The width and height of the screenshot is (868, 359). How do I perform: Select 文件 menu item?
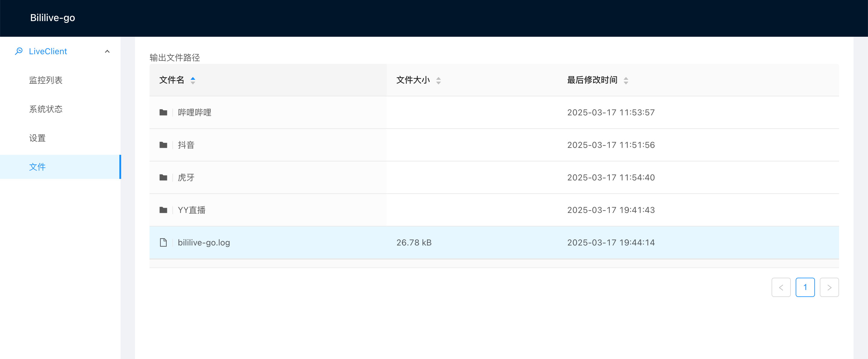(37, 167)
